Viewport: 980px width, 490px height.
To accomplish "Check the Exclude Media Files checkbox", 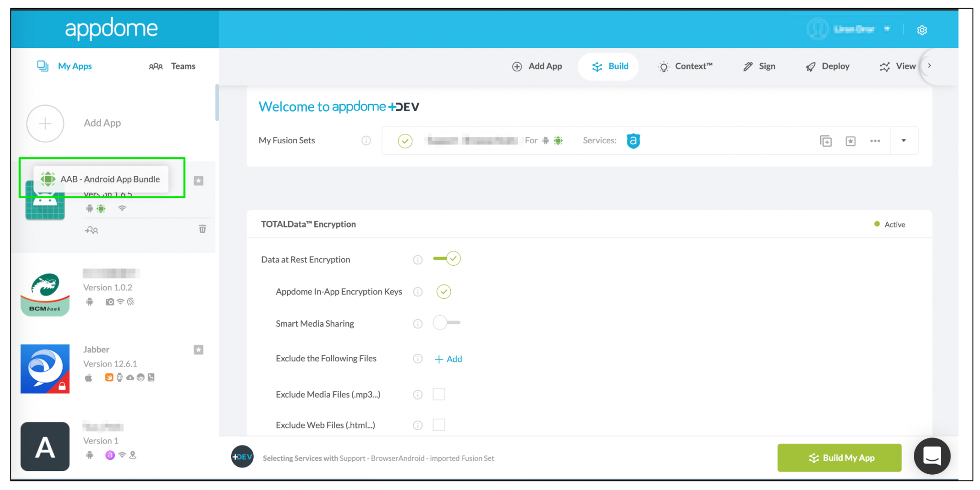I will pos(439,394).
